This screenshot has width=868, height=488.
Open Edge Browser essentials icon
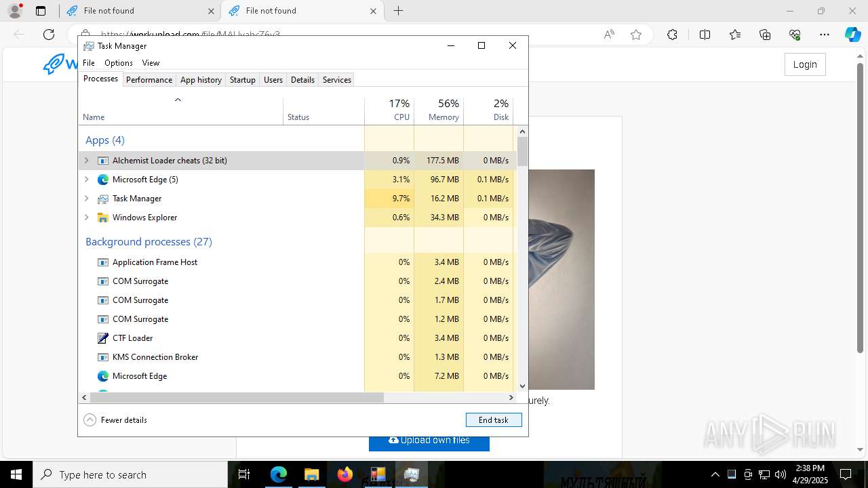[795, 35]
